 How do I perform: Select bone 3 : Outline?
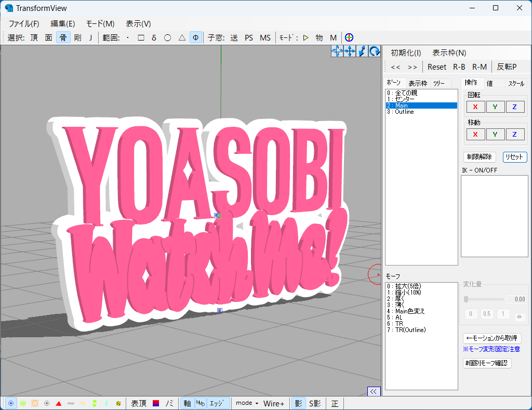pos(422,112)
